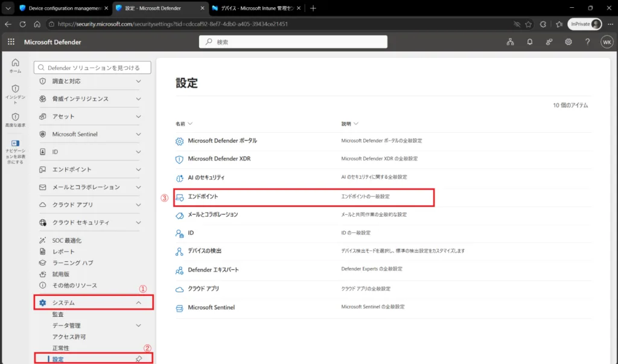
Task: Expand the 調査と対応 nav section
Action: 138,81
